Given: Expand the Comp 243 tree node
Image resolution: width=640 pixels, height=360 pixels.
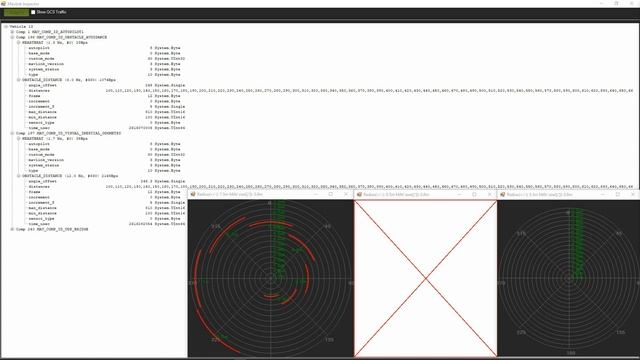Looking at the screenshot, I should point(12,229).
